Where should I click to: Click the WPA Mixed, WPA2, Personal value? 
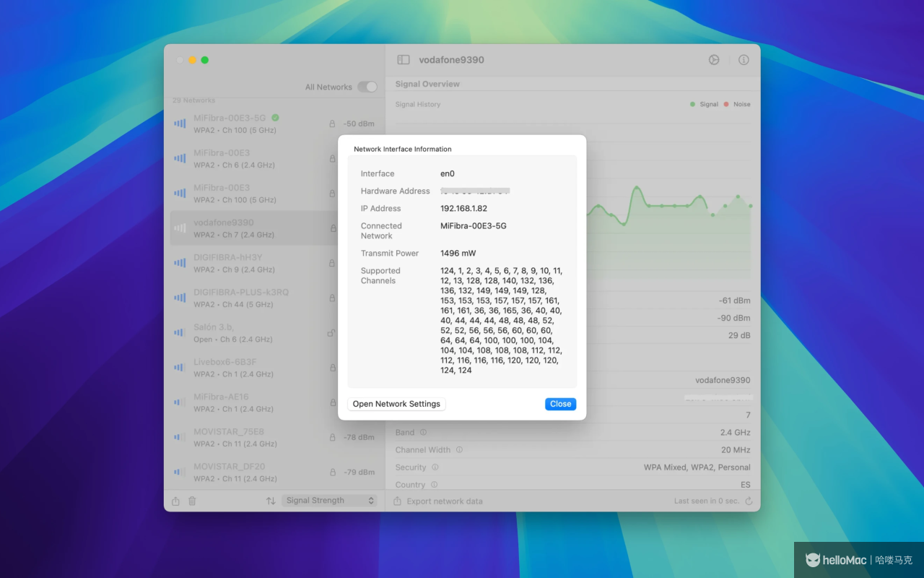coord(697,467)
